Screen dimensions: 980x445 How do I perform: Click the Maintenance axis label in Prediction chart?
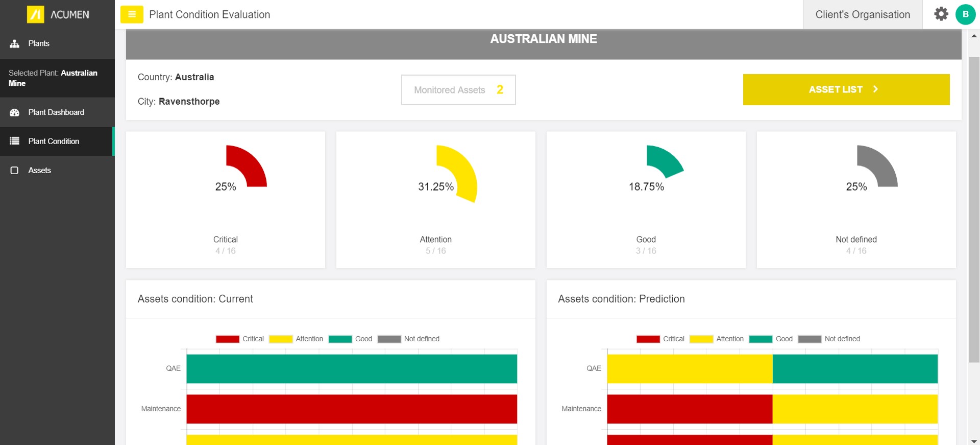(581, 409)
